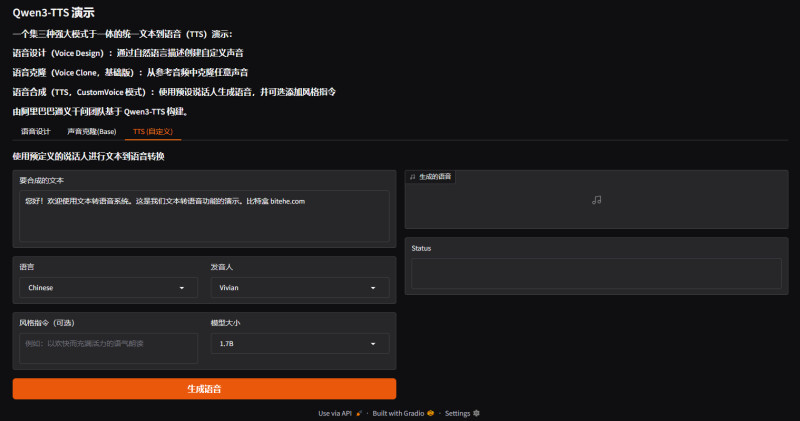Click the 要合成的文本 text area
The height and width of the screenshot is (421, 800).
point(204,216)
